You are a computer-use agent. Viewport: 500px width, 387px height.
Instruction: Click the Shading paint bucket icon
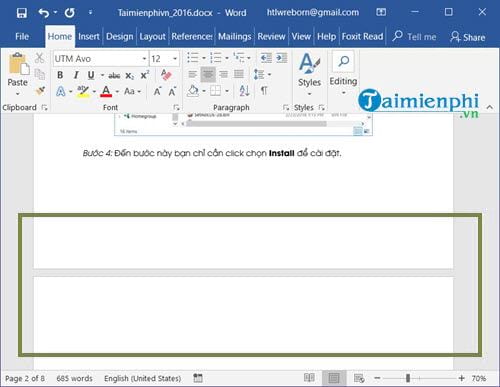(x=193, y=91)
